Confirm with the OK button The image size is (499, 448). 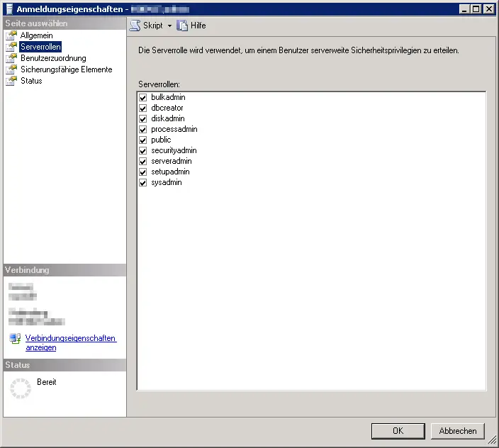[x=398, y=431]
